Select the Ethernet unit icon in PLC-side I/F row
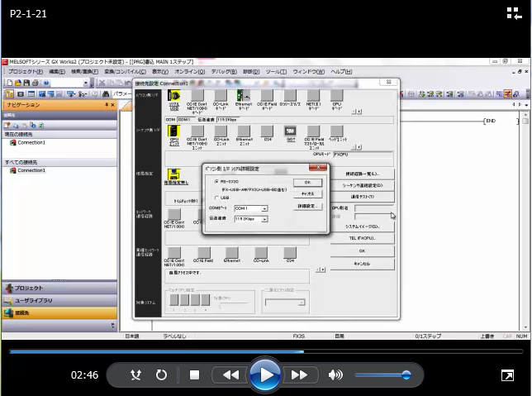 244,131
